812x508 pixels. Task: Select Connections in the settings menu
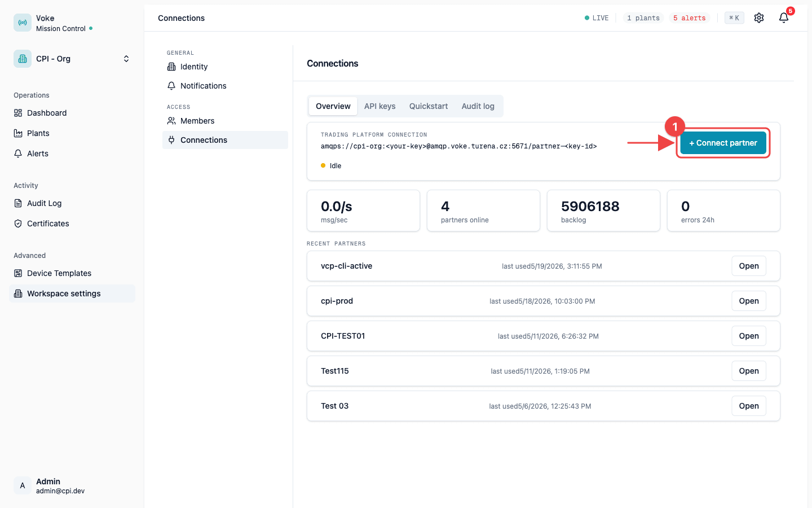pos(225,140)
